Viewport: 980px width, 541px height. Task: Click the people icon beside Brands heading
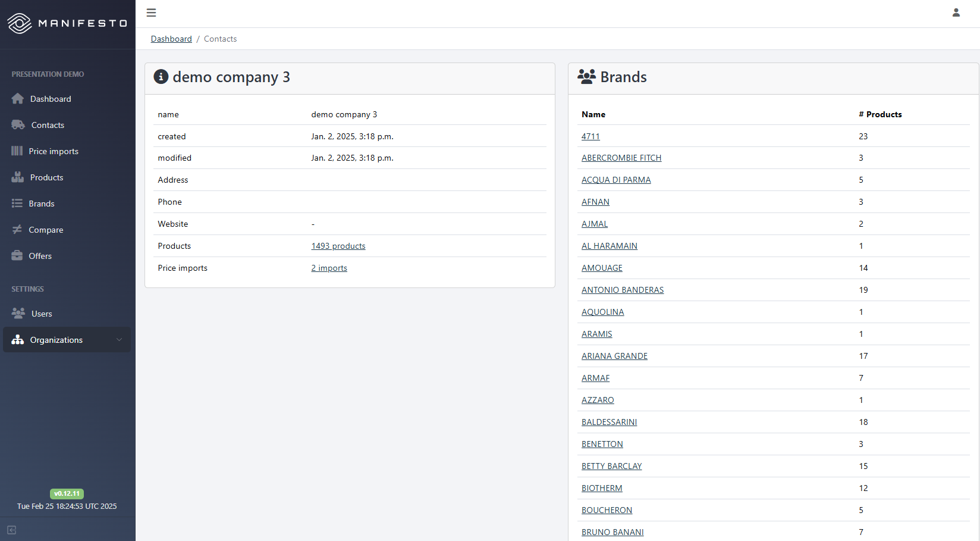[x=586, y=77]
